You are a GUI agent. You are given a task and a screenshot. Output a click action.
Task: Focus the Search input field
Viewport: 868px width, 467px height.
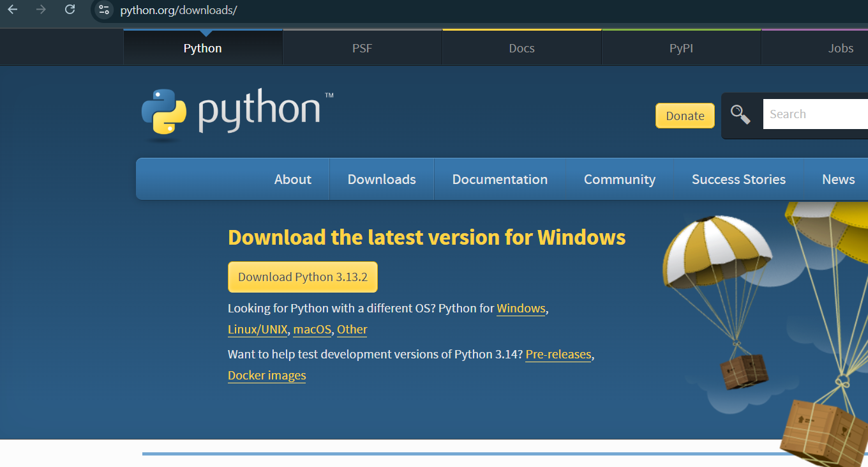pos(815,114)
